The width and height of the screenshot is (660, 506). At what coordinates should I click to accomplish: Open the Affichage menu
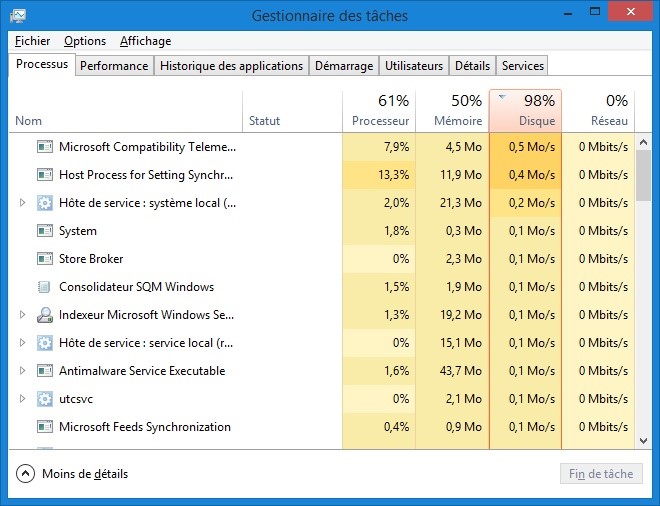tap(145, 41)
